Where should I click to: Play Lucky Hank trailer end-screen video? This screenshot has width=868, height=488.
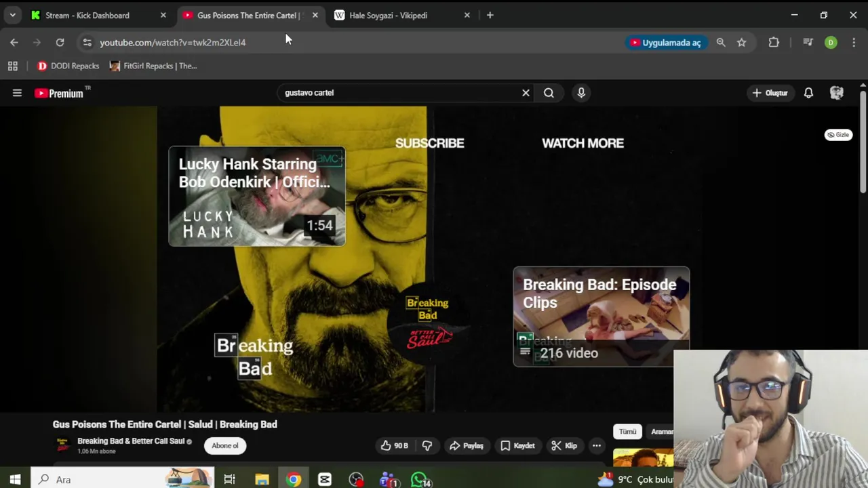tap(257, 196)
